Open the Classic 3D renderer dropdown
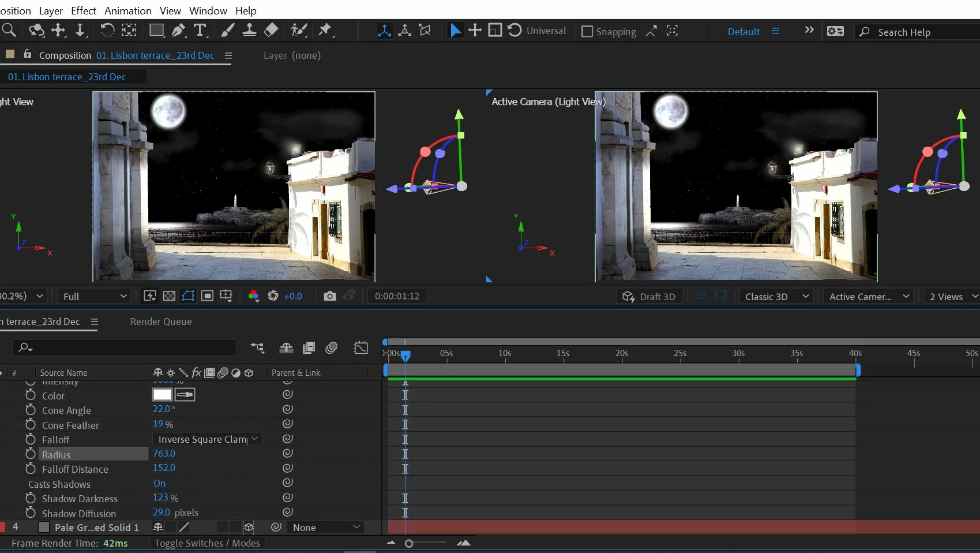This screenshot has height=553, width=980. coord(776,296)
